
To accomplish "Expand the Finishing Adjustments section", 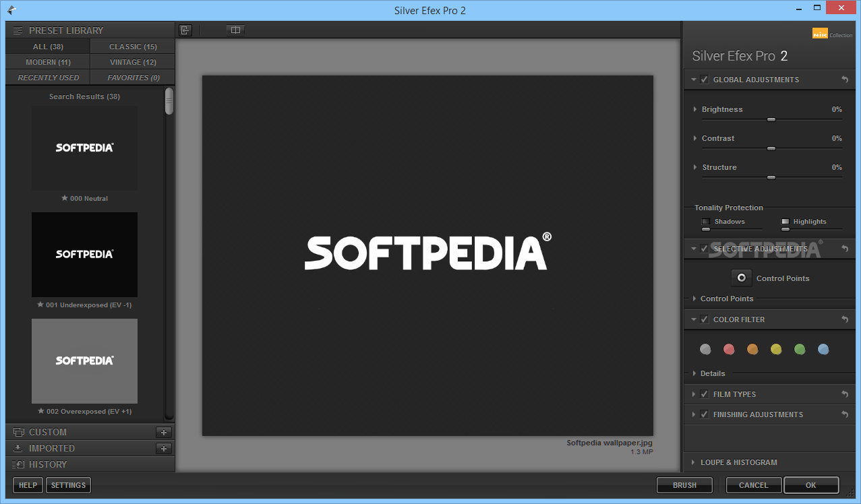I will tap(694, 414).
